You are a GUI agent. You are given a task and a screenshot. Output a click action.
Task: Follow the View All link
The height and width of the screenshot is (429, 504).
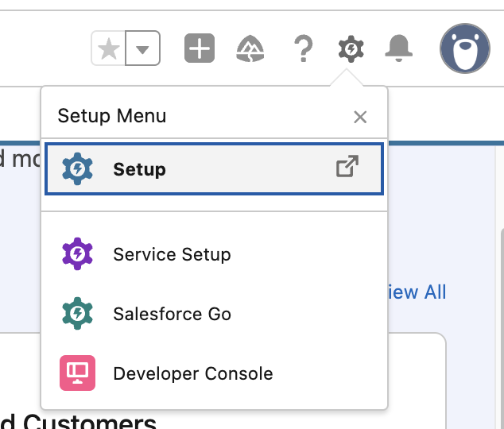[417, 292]
